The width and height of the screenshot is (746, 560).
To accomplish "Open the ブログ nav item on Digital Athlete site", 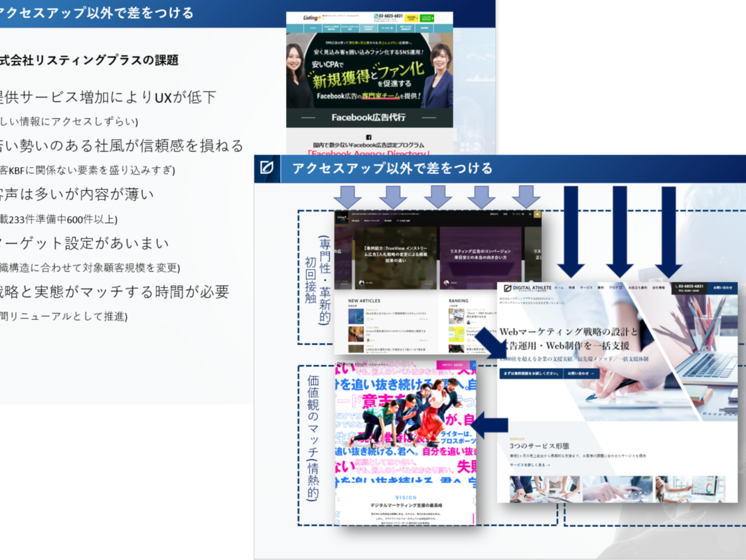I will pos(616,287).
